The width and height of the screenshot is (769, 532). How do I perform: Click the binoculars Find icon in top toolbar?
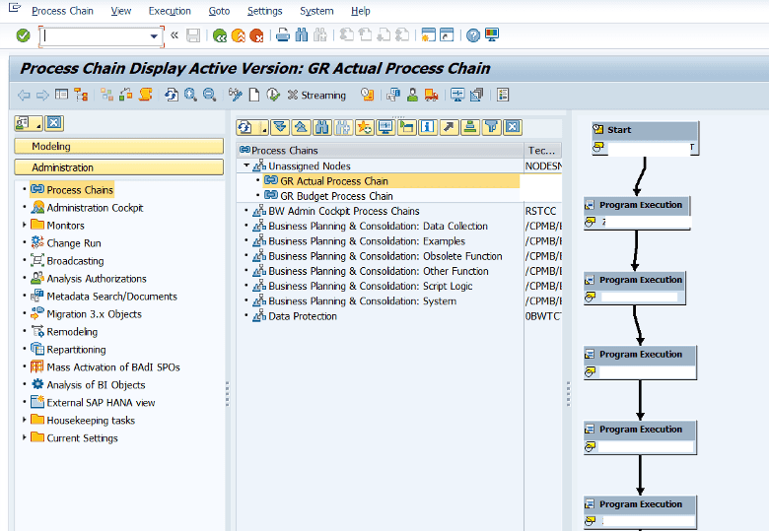(x=302, y=35)
